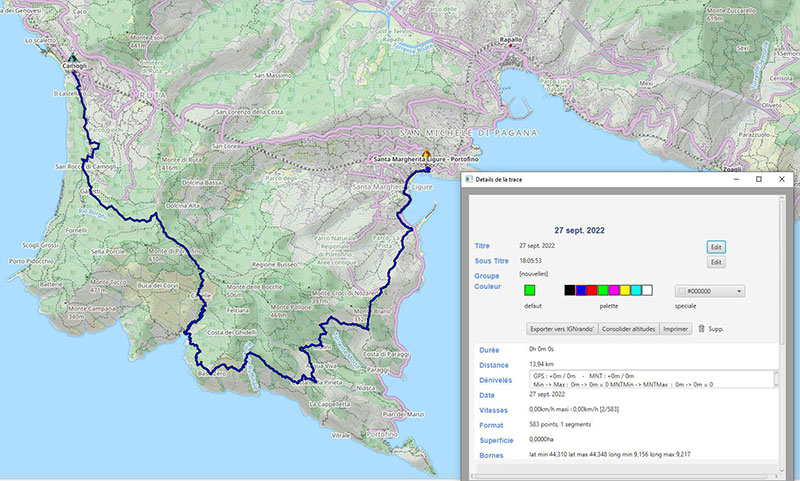
Task: Click the Consolider altitudes button
Action: pyautogui.click(x=628, y=329)
